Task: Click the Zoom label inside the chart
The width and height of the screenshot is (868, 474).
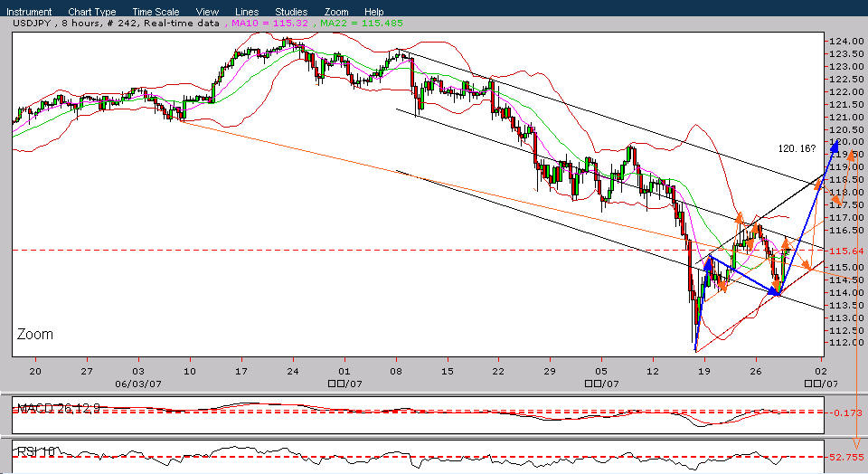Action: tap(35, 334)
